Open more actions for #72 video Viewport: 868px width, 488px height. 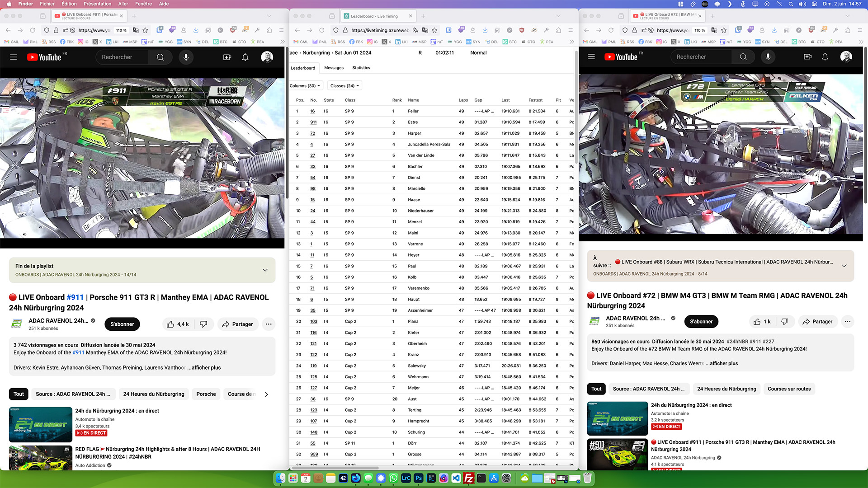pyautogui.click(x=848, y=322)
